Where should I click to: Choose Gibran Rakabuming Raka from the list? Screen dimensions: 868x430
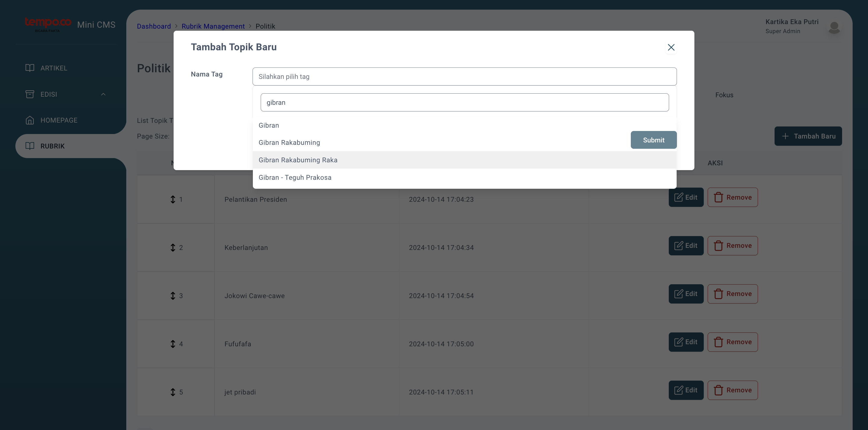point(298,160)
